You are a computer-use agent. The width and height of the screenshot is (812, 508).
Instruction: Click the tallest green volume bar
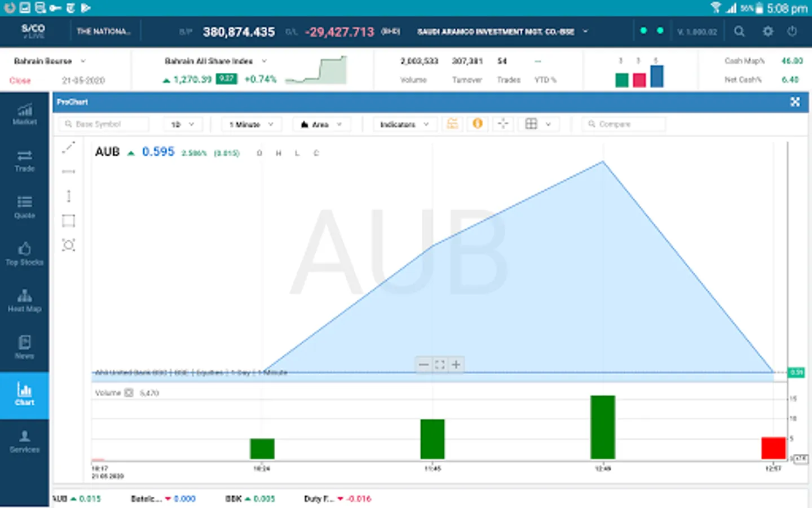[603, 427]
